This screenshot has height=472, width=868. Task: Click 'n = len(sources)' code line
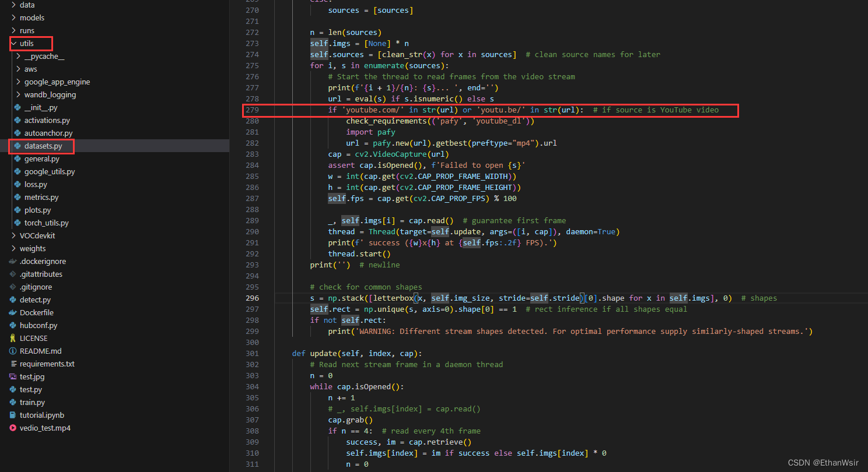tap(346, 32)
